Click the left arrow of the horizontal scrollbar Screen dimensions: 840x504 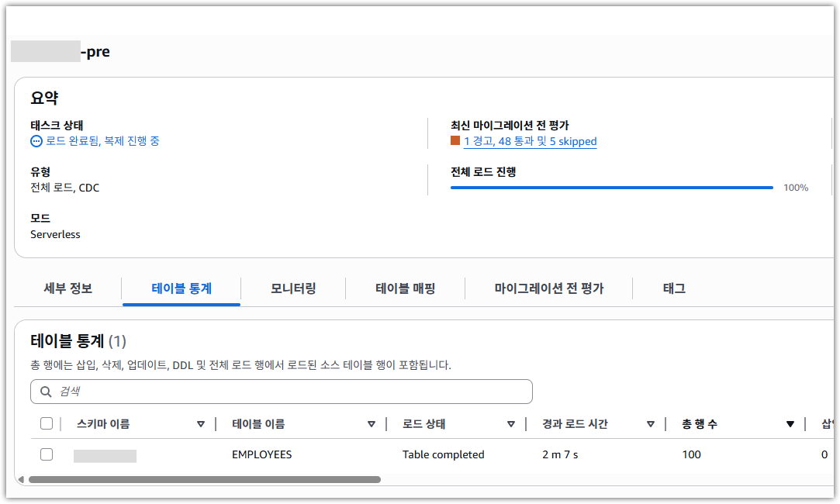pos(20,480)
